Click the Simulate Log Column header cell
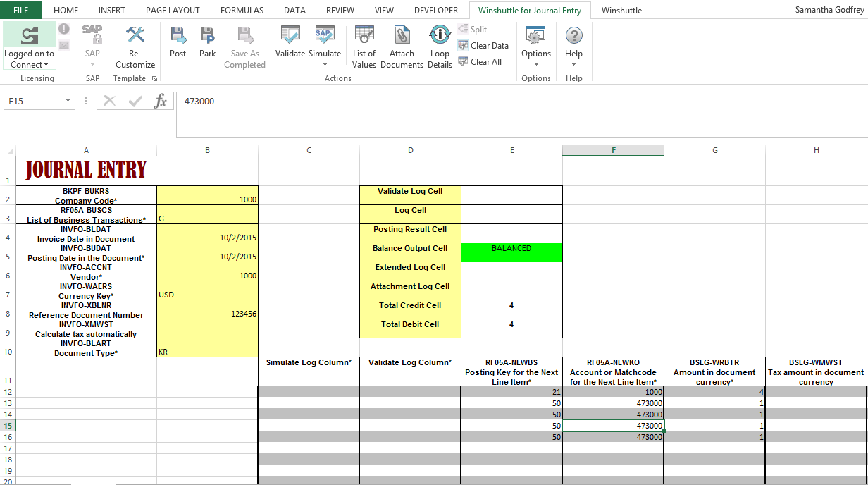This screenshot has width=868, height=485. (x=309, y=372)
